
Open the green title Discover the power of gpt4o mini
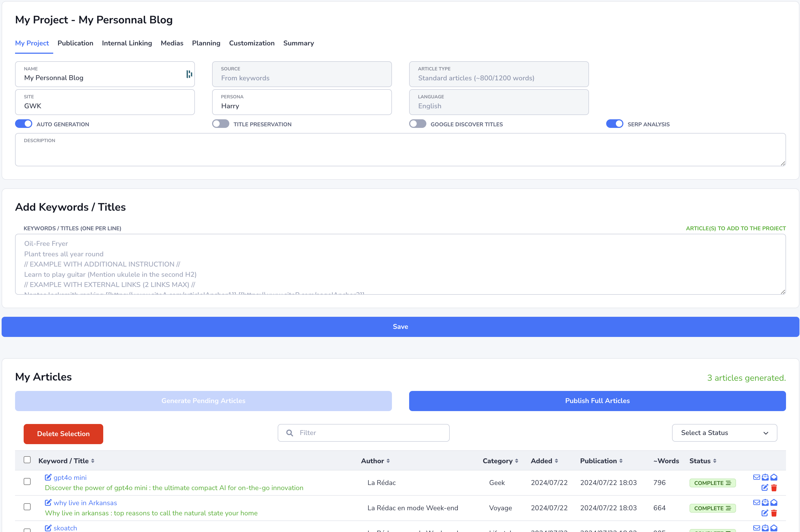tap(174, 488)
